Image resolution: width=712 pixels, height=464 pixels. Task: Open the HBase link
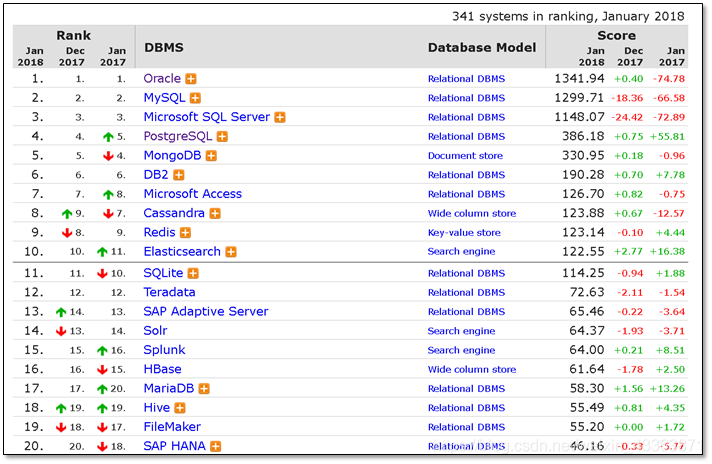pyautogui.click(x=163, y=370)
